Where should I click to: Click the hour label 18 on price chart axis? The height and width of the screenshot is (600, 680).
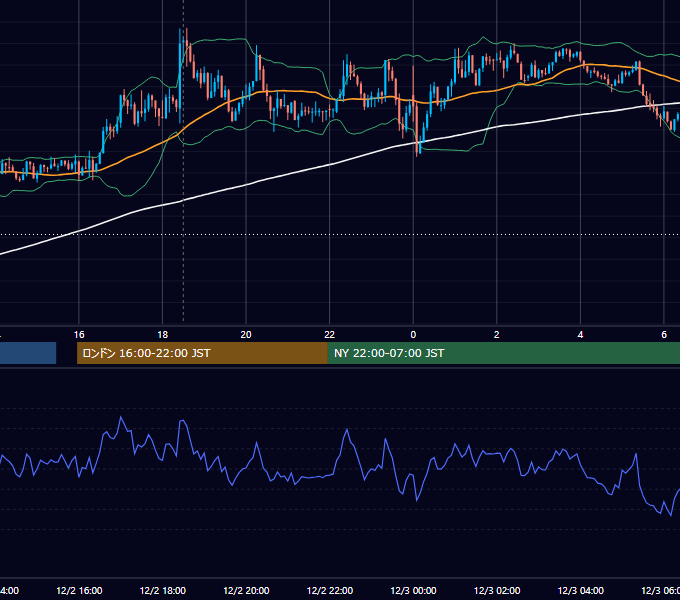pyautogui.click(x=163, y=335)
